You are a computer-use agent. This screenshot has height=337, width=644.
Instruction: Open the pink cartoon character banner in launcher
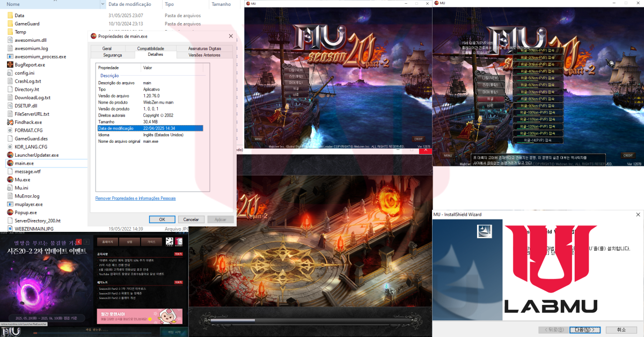coord(140,317)
